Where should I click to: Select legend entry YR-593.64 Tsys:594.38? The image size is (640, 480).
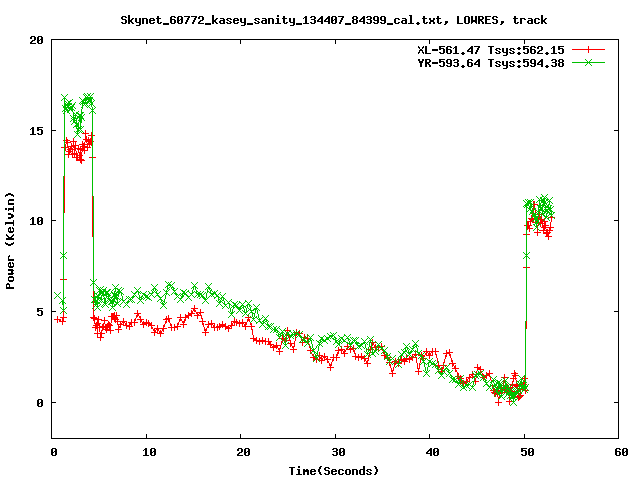[491, 63]
